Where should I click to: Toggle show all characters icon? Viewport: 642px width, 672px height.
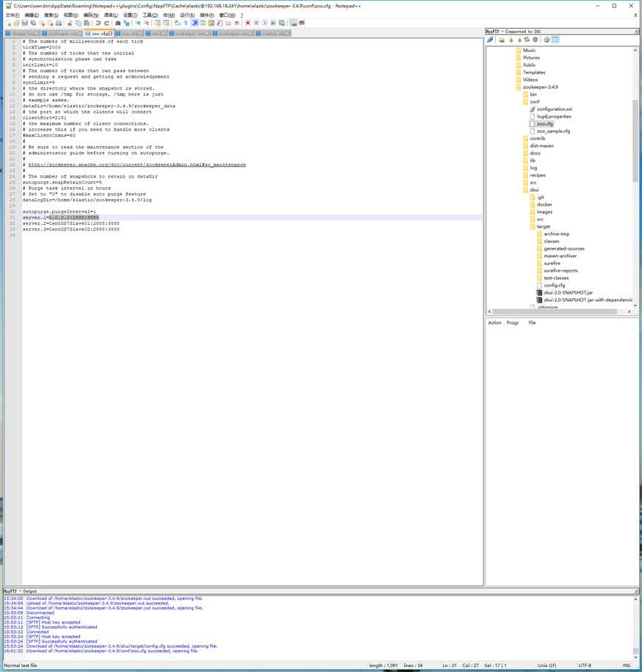coord(186,24)
